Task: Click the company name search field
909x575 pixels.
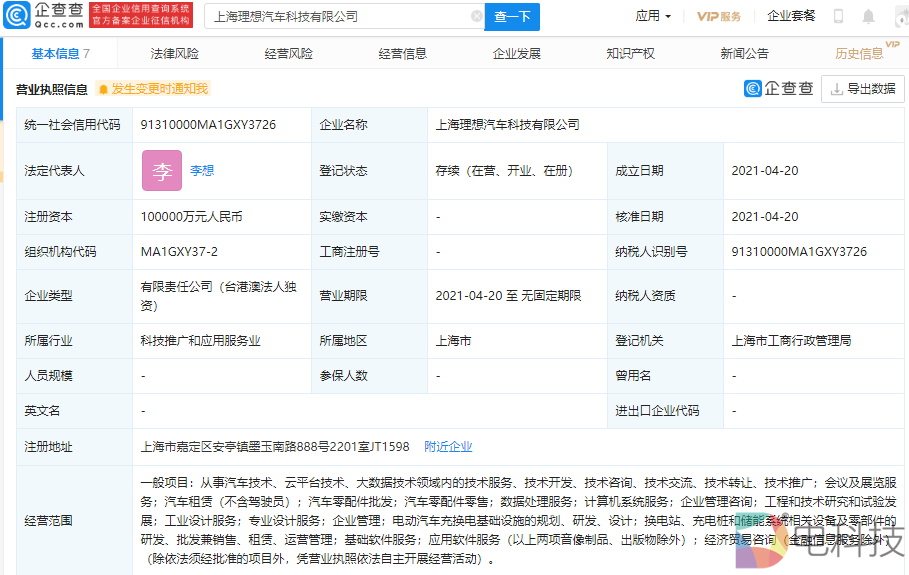Action: [344, 16]
